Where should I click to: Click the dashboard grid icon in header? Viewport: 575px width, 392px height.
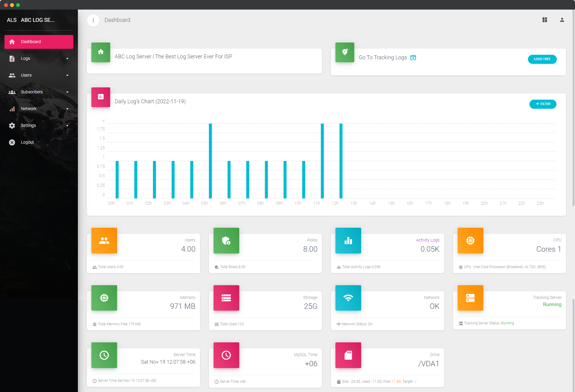click(x=545, y=20)
